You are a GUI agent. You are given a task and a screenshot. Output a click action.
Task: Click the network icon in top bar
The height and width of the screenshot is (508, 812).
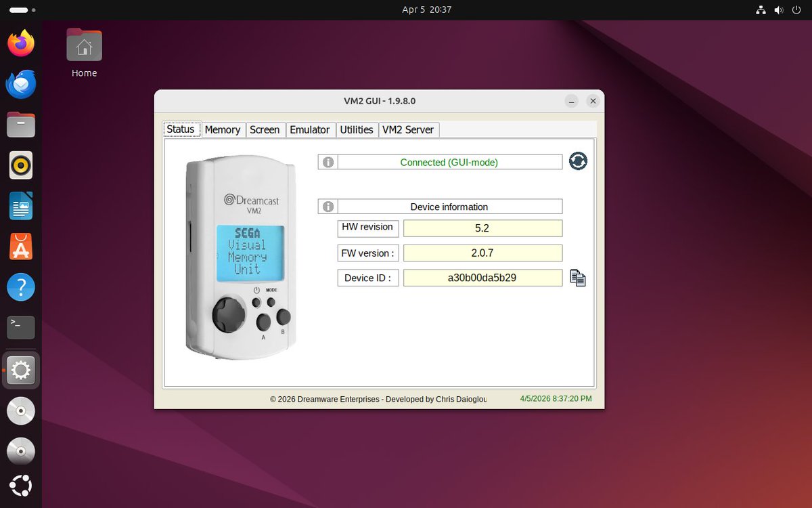[761, 9]
